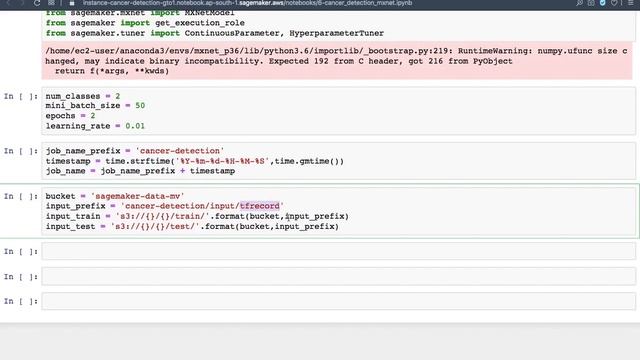This screenshot has width=640, height=360.
Task: Click 'return f(*args, **kwds)' in warning output
Action: pyautogui.click(x=112, y=71)
